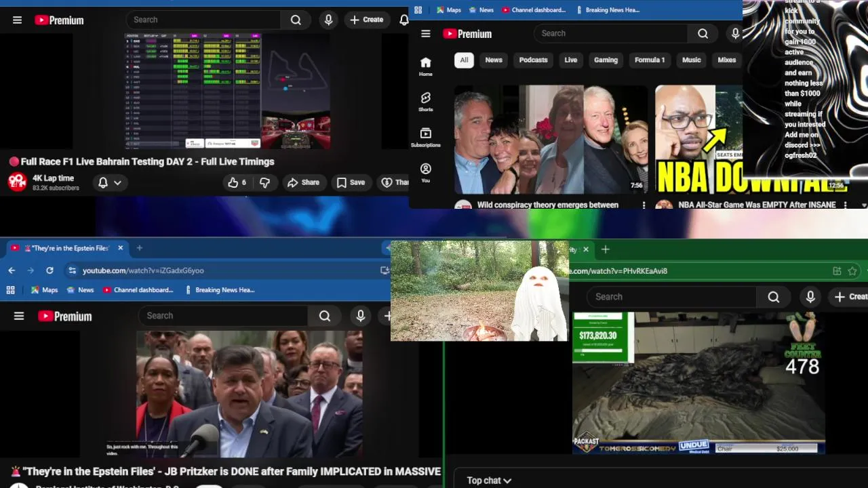Share the F1 Bahrain Testing video
868x488 pixels.
tap(303, 182)
